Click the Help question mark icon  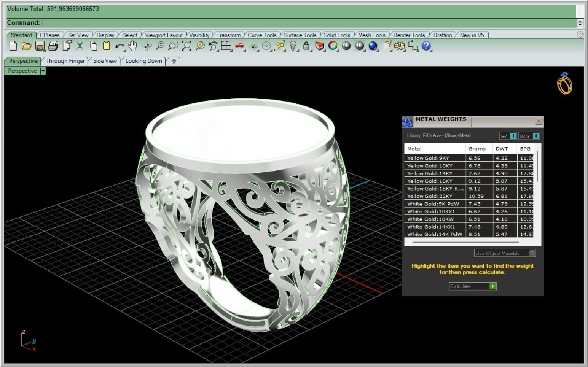point(426,46)
